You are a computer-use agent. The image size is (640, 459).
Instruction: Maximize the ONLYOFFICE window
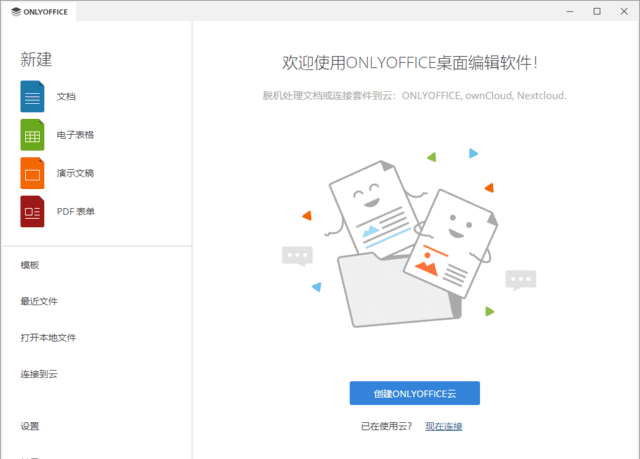597,11
